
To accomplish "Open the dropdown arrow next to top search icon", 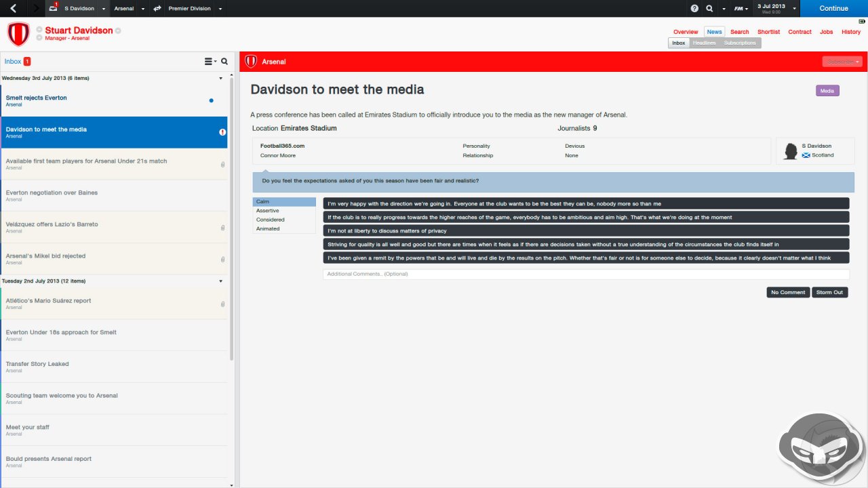I will coord(724,9).
